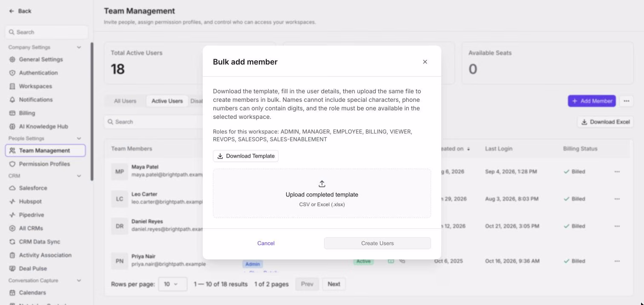Click the Create Users button
This screenshot has width=644, height=305.
point(377,243)
